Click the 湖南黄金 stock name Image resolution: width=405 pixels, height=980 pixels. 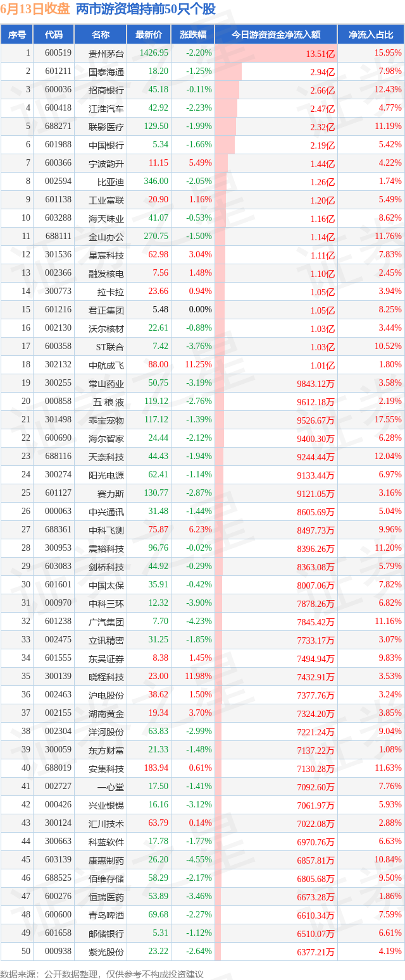coord(106,713)
